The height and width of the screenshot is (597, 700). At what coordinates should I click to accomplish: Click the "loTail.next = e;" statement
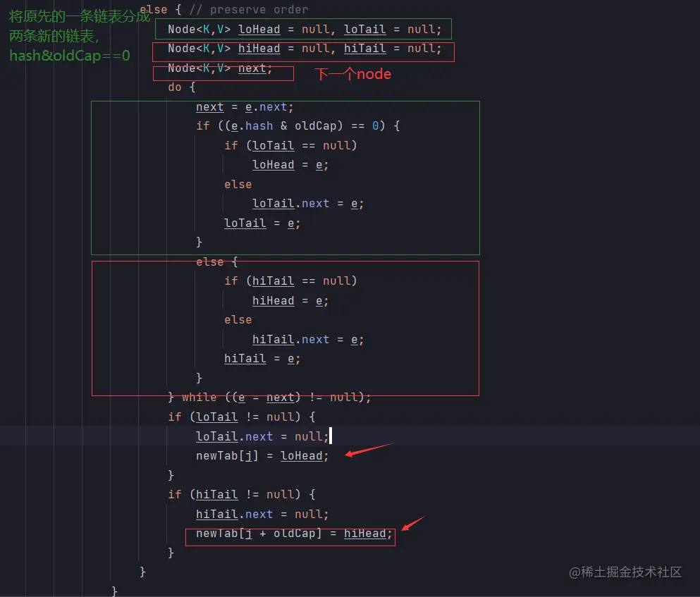(308, 204)
